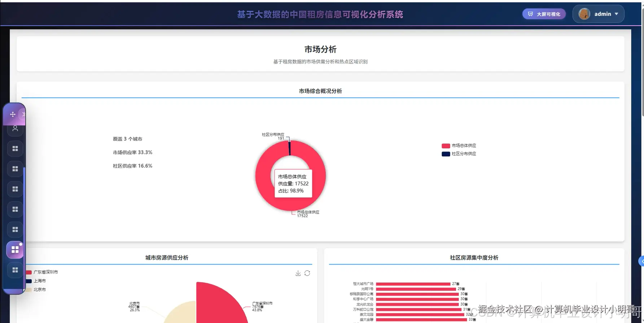
Task: Open the grid icon directly below user icon
Action: 15,148
